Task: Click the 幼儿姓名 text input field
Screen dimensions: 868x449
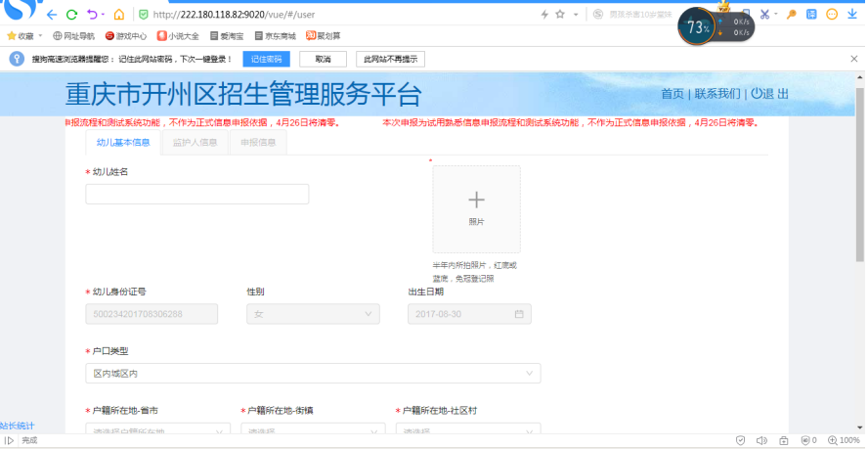Action: [x=197, y=194]
